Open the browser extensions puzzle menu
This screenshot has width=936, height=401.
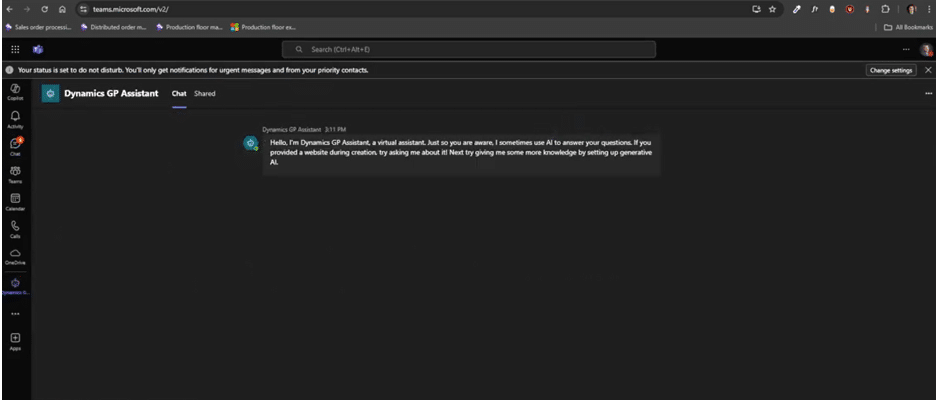(885, 9)
